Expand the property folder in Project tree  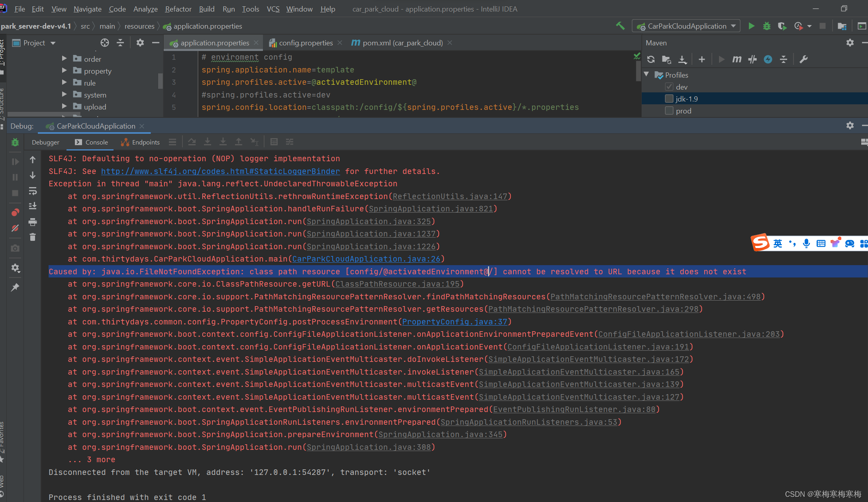tap(64, 71)
